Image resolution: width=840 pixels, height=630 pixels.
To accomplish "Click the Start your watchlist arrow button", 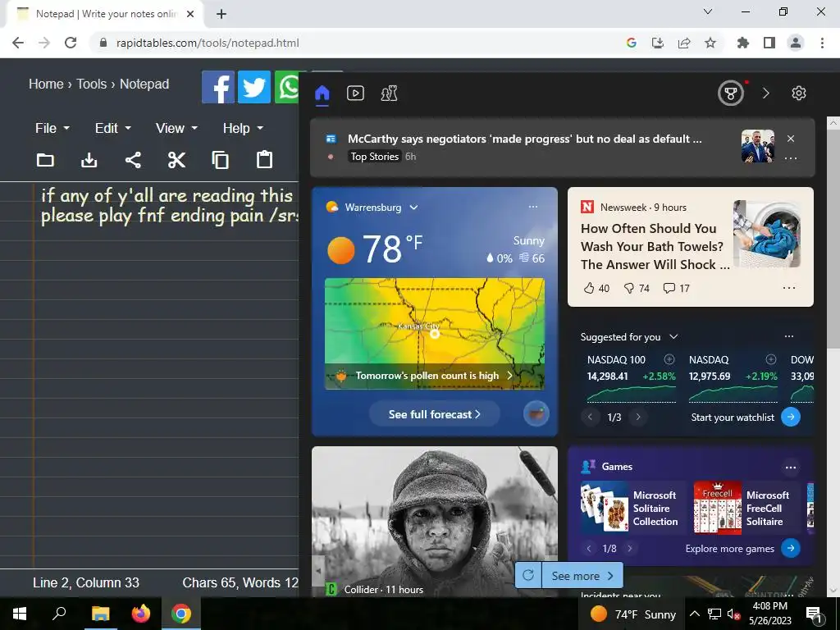I will pyautogui.click(x=791, y=417).
